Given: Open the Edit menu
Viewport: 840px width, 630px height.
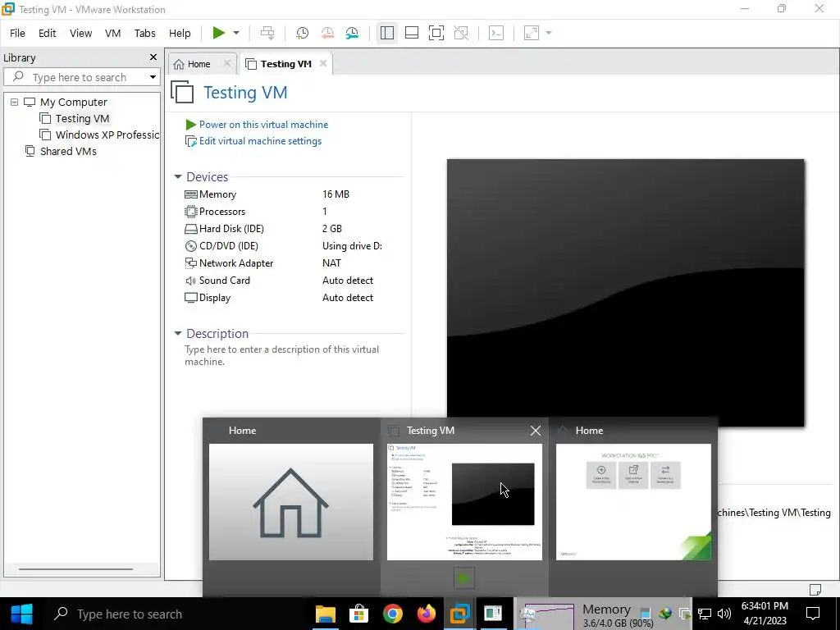Looking at the screenshot, I should tap(47, 33).
